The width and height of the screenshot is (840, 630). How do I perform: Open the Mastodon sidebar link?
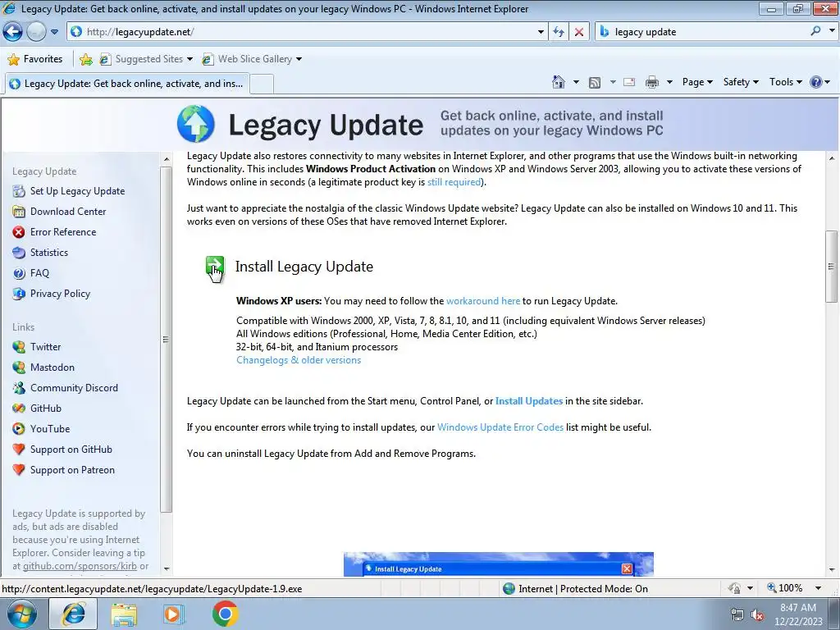[52, 367]
